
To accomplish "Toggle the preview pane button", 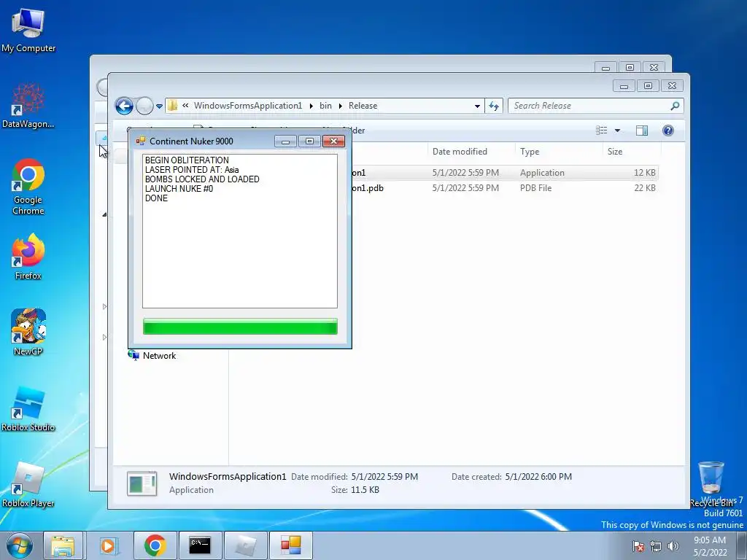I will (642, 131).
